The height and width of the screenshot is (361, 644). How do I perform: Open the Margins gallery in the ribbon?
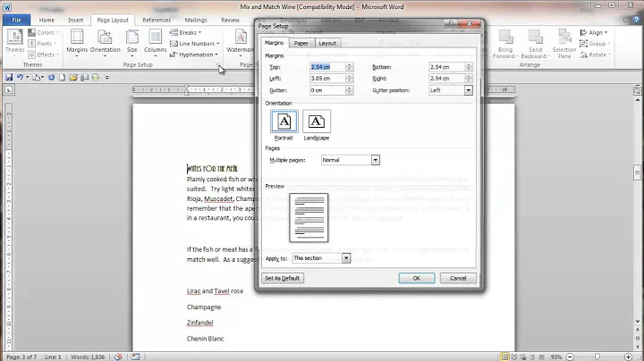click(x=77, y=43)
